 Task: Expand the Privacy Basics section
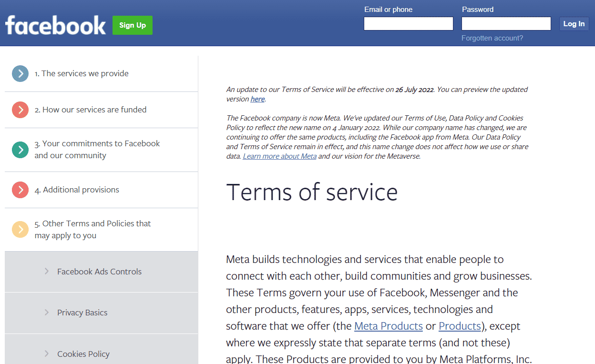pos(82,313)
